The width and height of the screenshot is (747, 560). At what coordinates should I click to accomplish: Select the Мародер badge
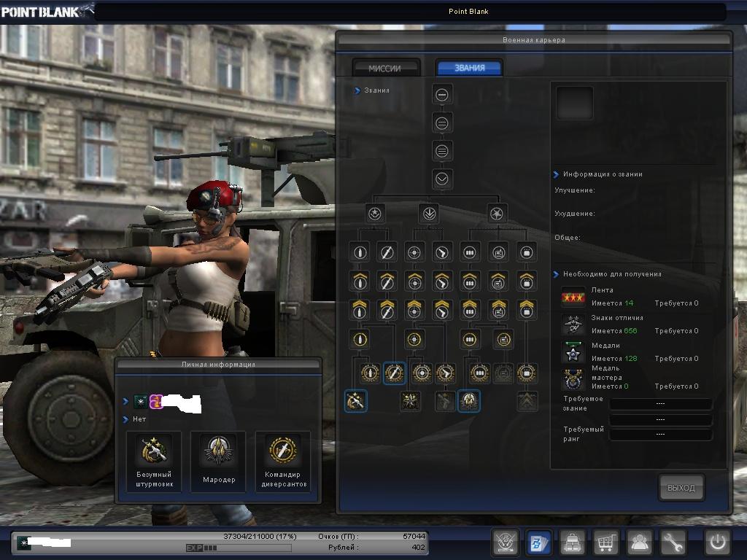(219, 462)
